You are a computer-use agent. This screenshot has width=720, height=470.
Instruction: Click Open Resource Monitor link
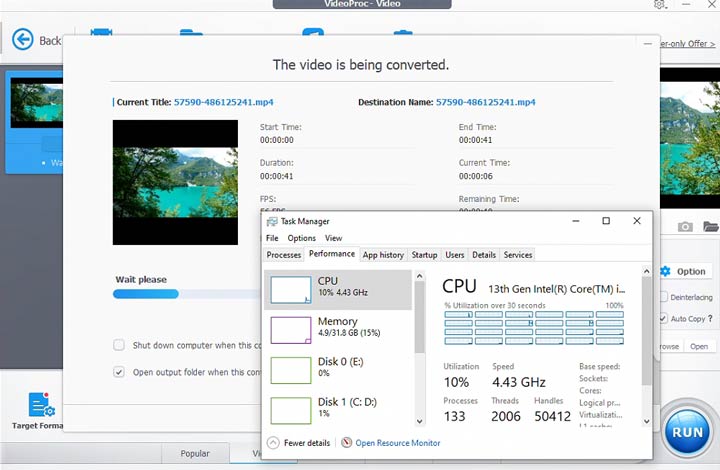pos(398,443)
